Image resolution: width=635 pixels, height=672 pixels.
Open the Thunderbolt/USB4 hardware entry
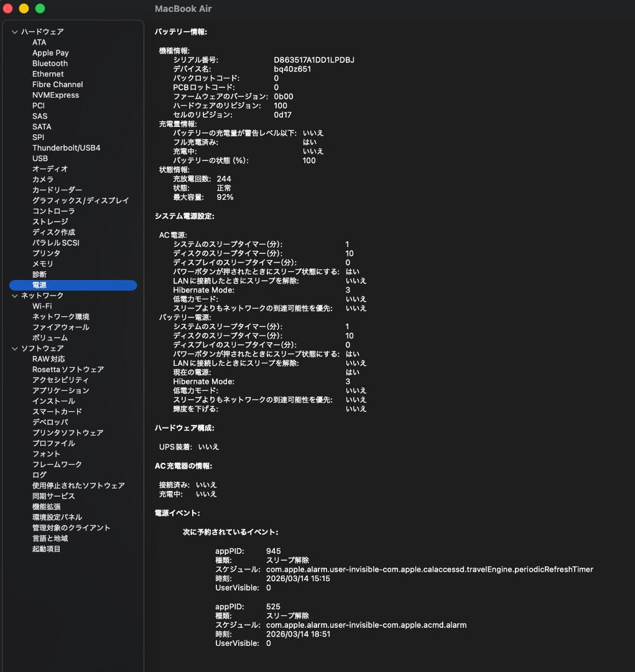[66, 148]
